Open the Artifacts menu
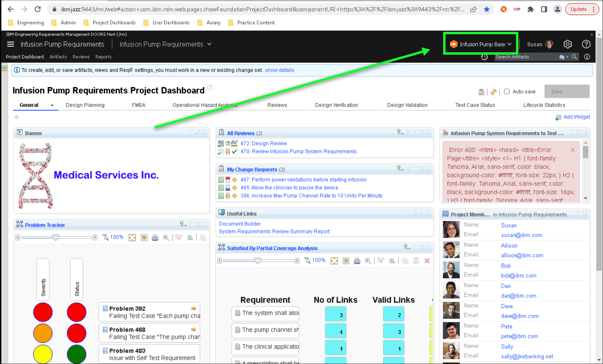 pyautogui.click(x=58, y=57)
